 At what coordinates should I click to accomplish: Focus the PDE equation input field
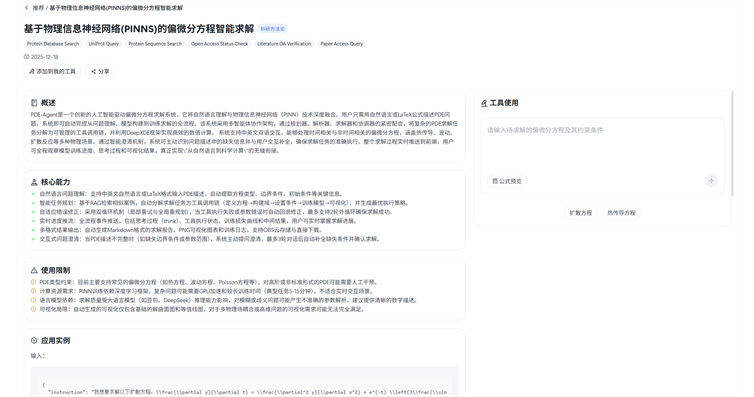pyautogui.click(x=602, y=146)
